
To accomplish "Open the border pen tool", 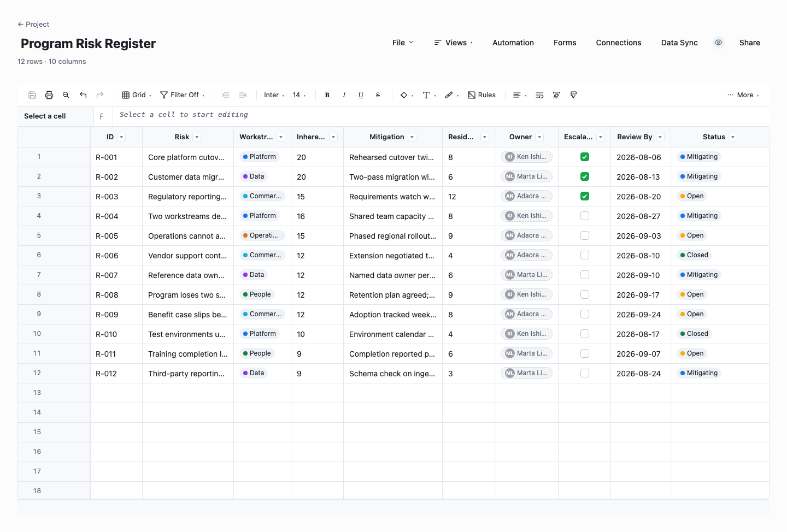I will pos(452,95).
